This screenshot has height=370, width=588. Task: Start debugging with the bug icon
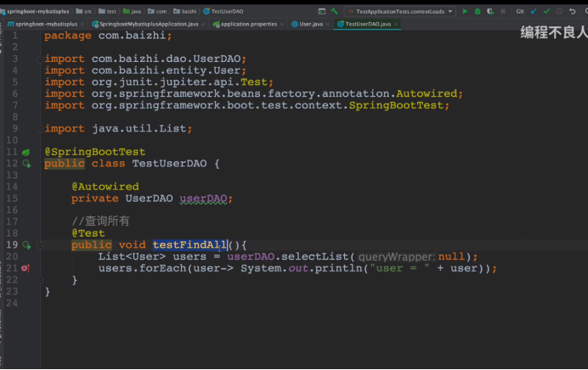(x=477, y=11)
